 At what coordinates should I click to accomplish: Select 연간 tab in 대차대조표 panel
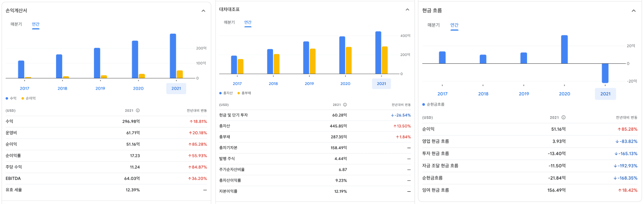248,22
